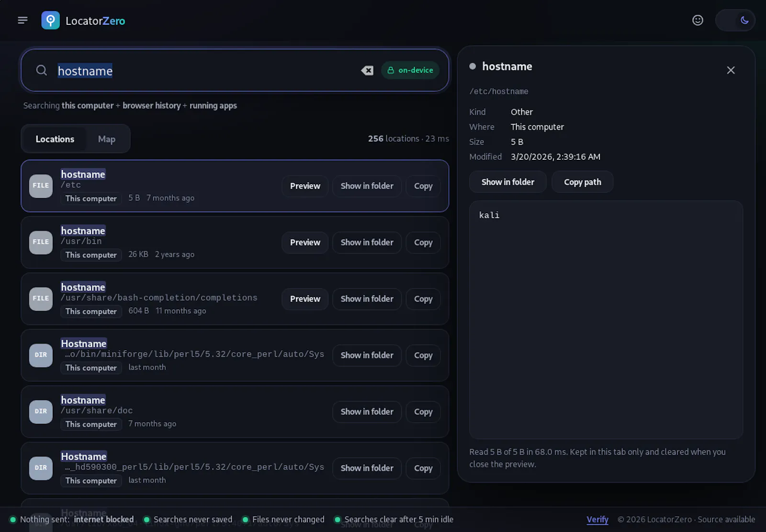766x532 pixels.
Task: Preview the bash-completion hostname file
Action: pos(305,299)
